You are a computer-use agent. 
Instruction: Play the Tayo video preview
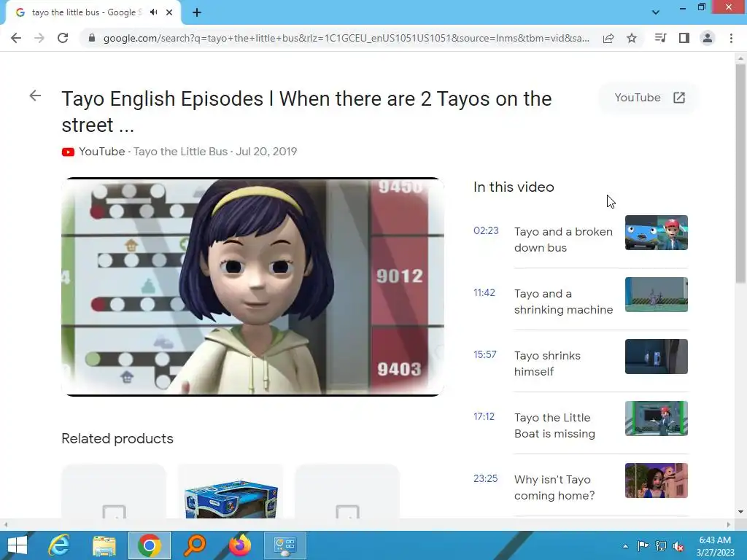[x=252, y=287]
